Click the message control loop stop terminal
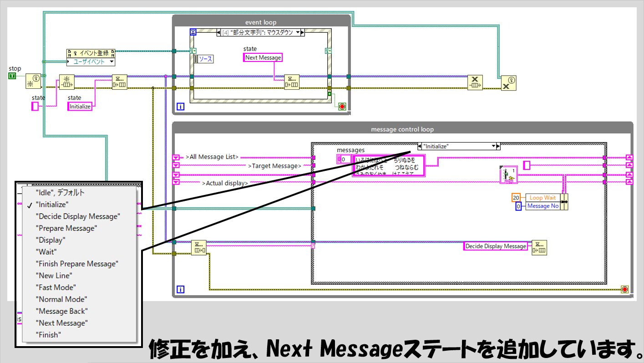 [624, 289]
